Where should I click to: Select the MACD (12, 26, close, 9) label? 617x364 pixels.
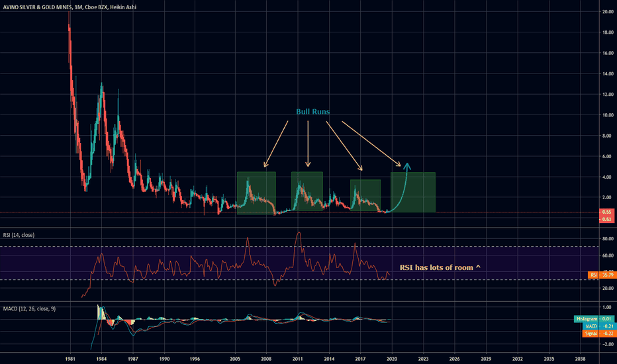tap(30, 308)
